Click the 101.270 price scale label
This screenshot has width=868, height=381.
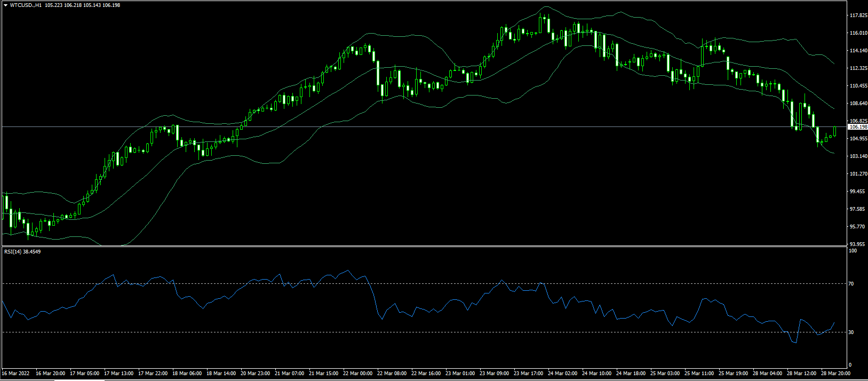coord(858,174)
